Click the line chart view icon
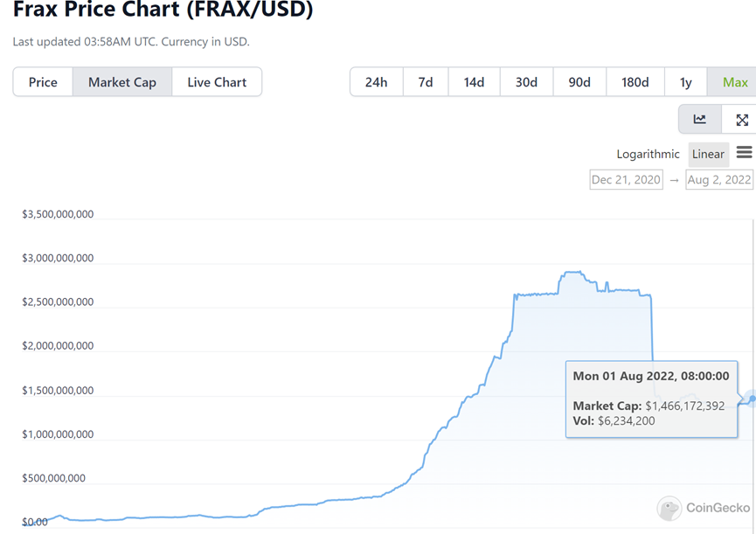This screenshot has height=534, width=756. [699, 119]
